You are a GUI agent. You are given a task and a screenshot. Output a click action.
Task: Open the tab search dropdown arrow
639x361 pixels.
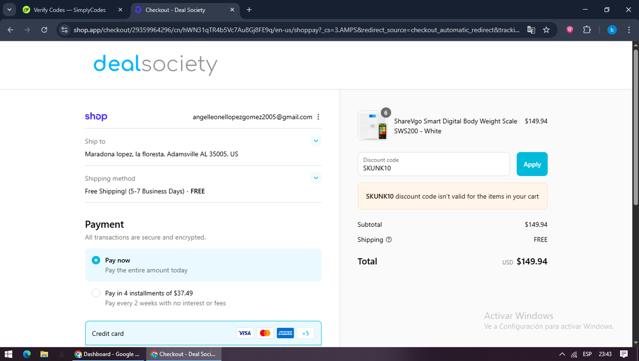[x=9, y=10]
